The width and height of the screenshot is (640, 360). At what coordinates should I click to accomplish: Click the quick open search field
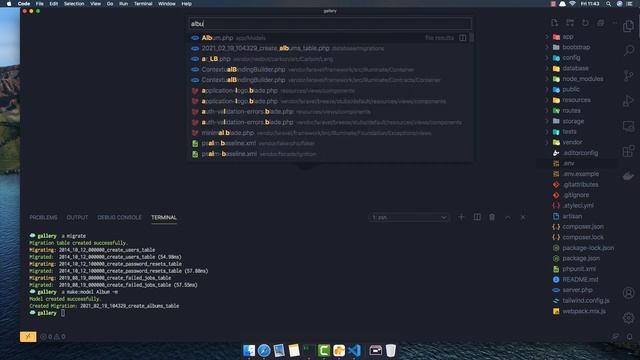click(x=330, y=24)
